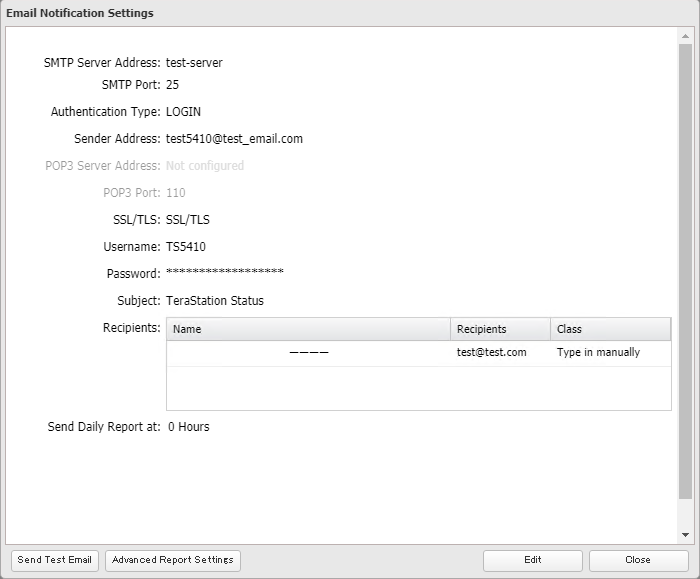This screenshot has width=700, height=579.
Task: Click the masked password value
Action: click(224, 273)
